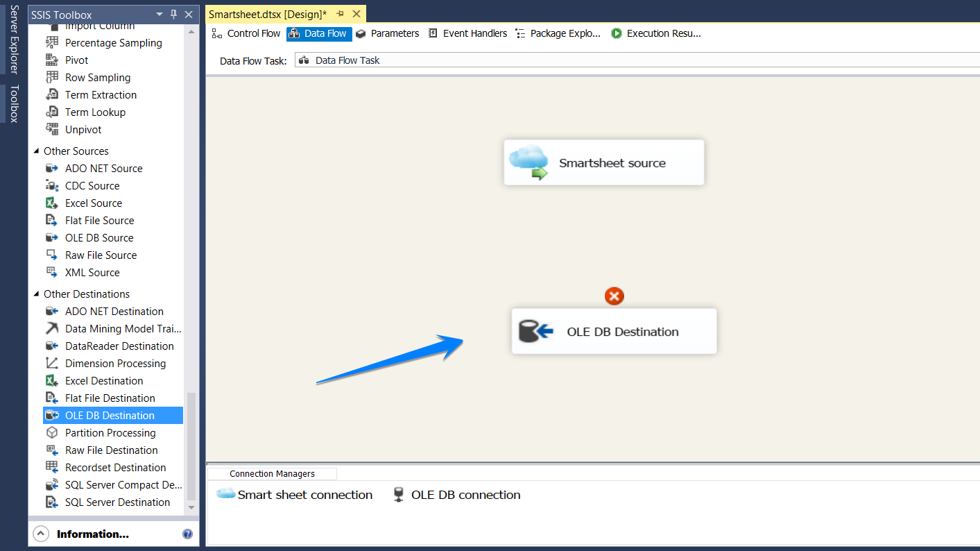Click the SSIS Toolbox panel title

click(x=61, y=15)
